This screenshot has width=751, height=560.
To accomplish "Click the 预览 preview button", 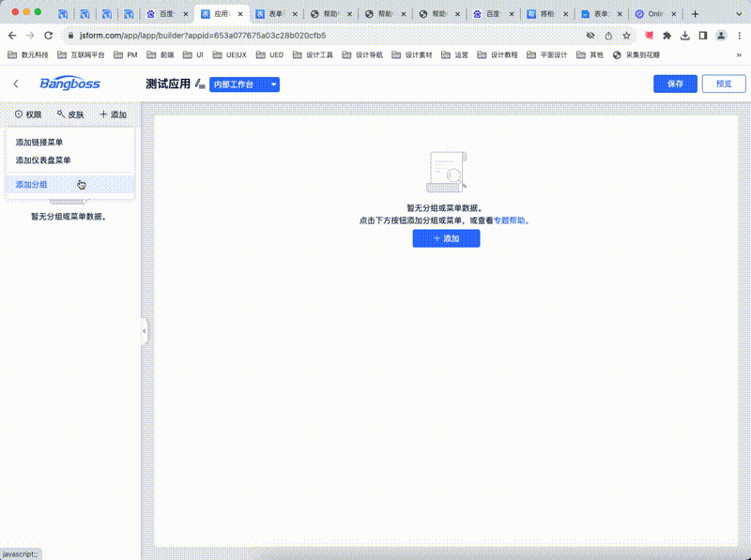I will [724, 83].
